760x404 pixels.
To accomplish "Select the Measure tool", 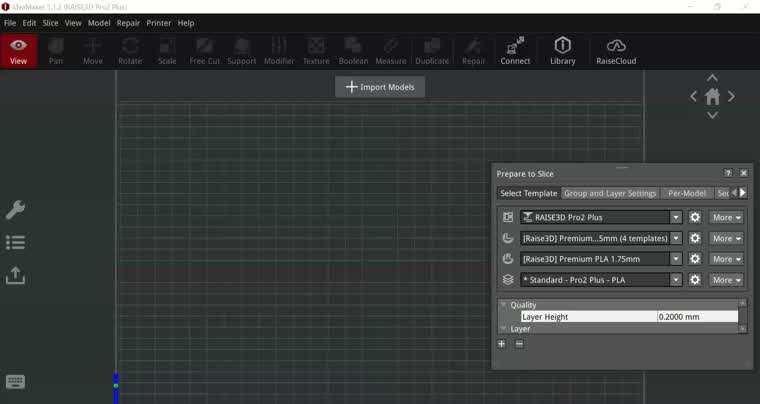I will [391, 51].
